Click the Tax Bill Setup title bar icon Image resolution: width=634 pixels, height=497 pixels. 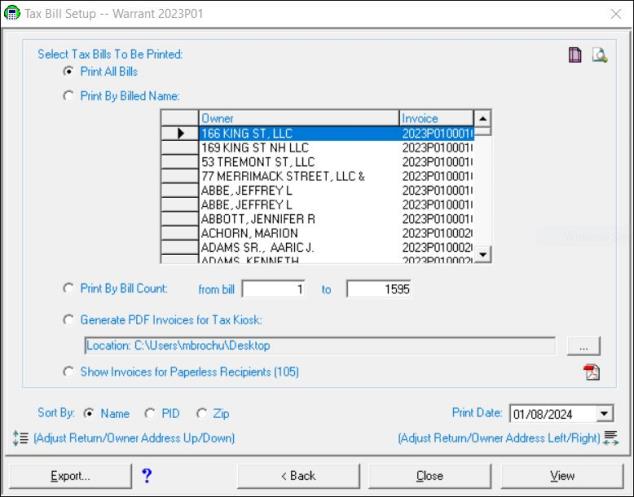click(12, 14)
